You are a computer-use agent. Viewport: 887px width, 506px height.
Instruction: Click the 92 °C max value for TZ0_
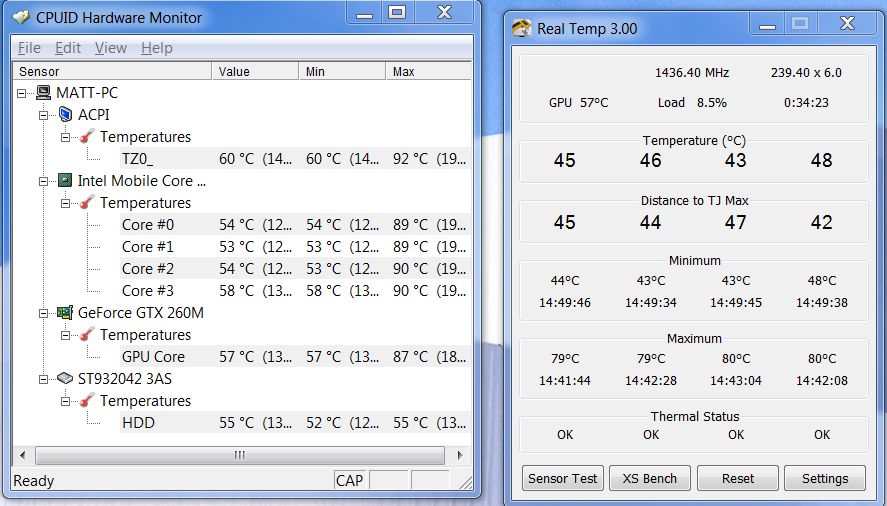tap(429, 159)
